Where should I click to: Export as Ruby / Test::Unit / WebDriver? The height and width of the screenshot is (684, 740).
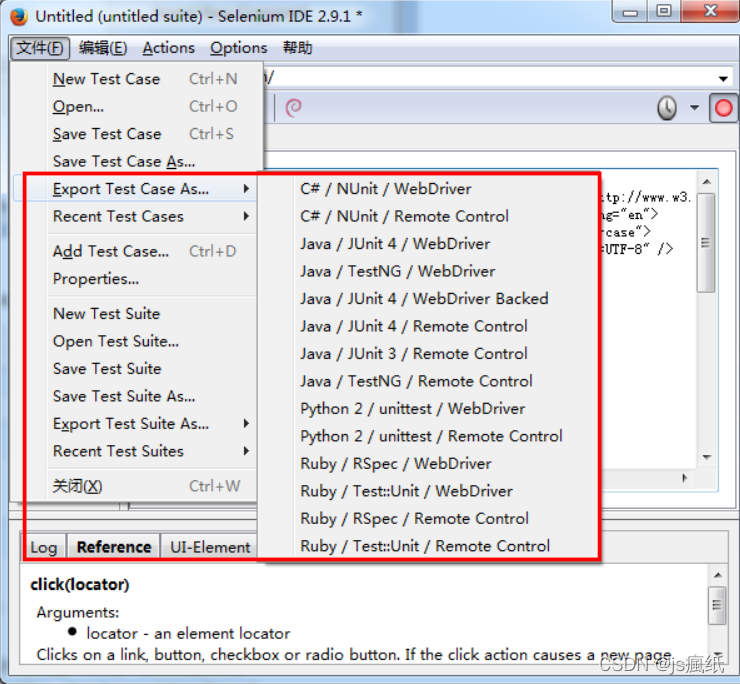tap(429, 491)
